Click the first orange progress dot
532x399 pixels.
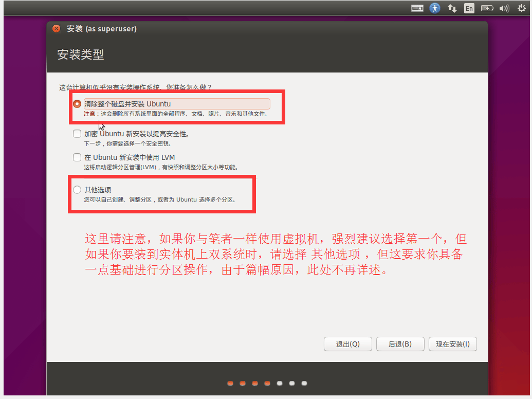point(230,383)
